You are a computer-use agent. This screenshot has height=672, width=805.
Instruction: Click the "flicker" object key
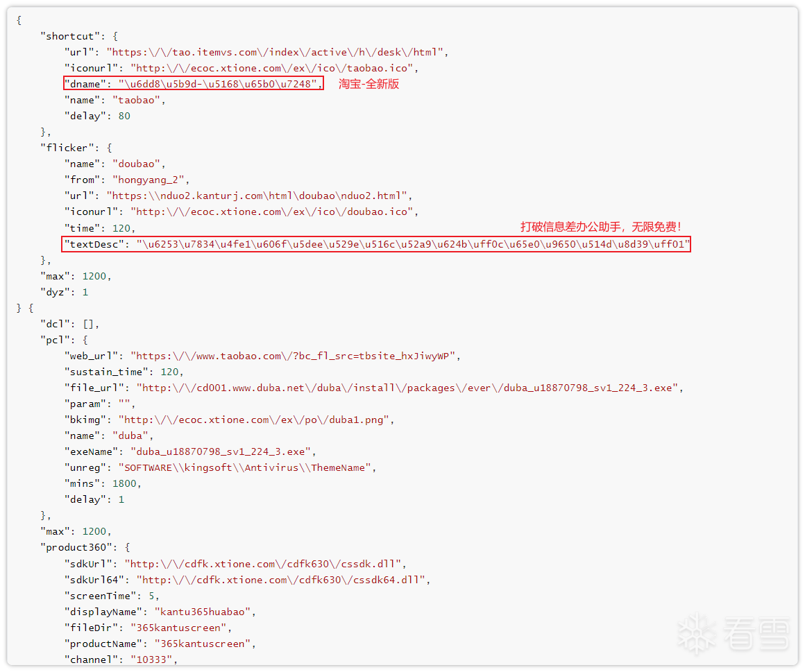tap(64, 148)
